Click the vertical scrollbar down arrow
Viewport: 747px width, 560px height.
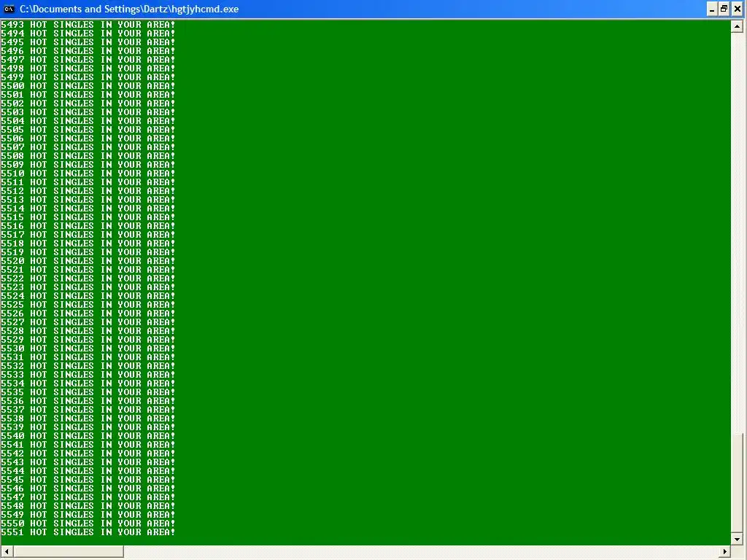[x=737, y=540]
